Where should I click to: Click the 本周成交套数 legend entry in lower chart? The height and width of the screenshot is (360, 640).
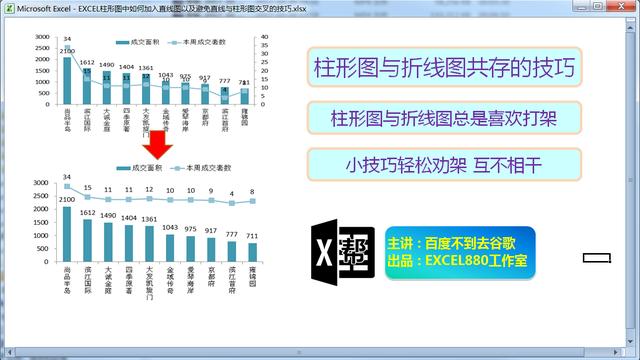[201, 168]
